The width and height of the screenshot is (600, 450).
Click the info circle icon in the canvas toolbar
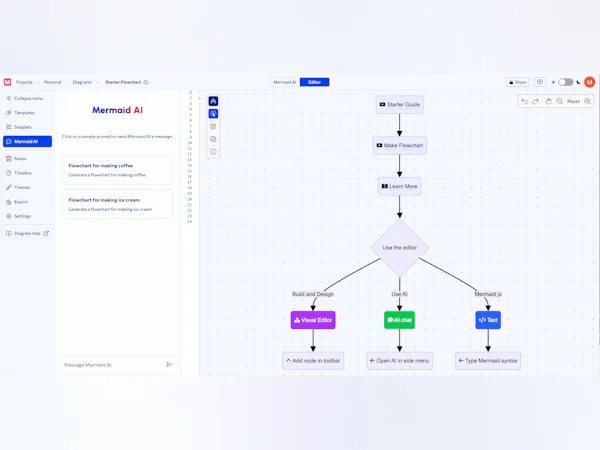pyautogui.click(x=213, y=152)
